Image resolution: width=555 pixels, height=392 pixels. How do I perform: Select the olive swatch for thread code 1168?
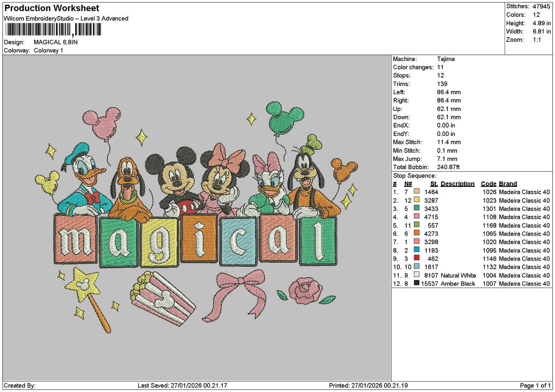416,225
